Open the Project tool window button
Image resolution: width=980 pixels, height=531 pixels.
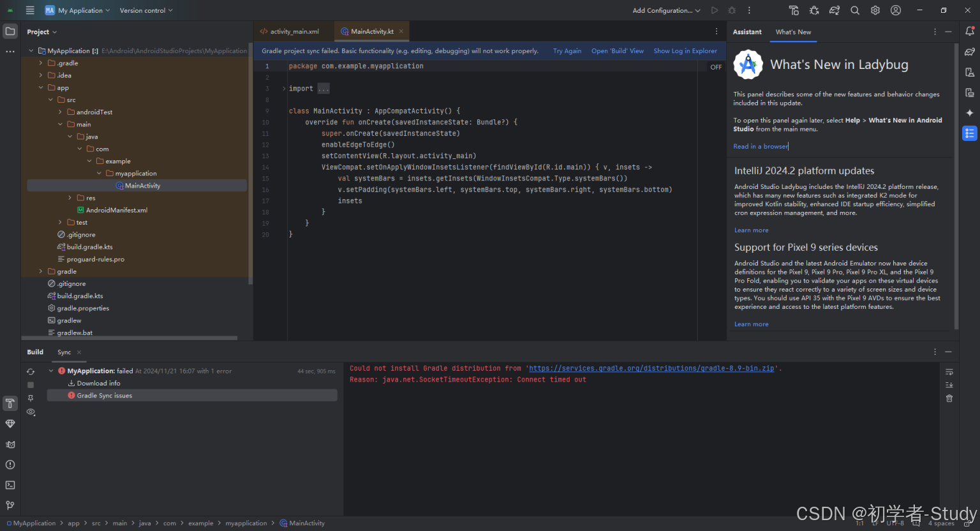(x=10, y=31)
